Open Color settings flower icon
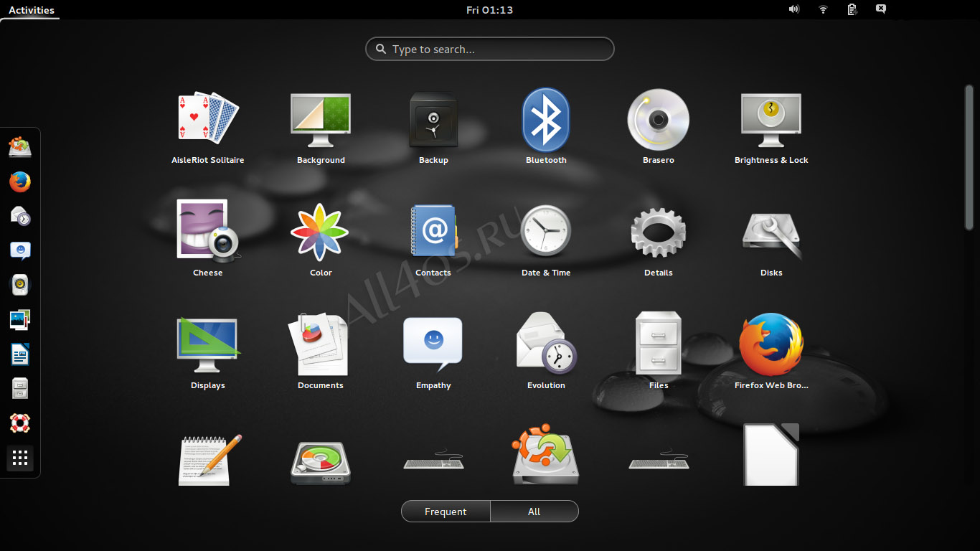This screenshot has width=980, height=551. click(x=321, y=232)
